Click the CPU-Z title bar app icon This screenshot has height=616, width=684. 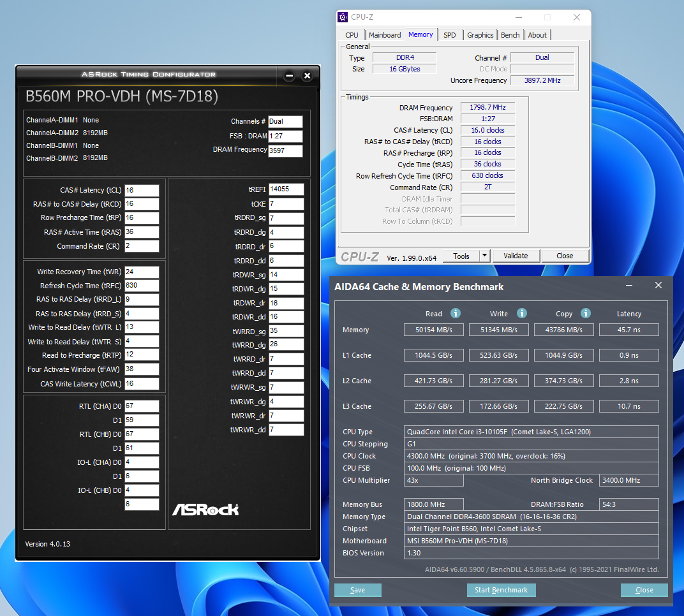pyautogui.click(x=343, y=17)
